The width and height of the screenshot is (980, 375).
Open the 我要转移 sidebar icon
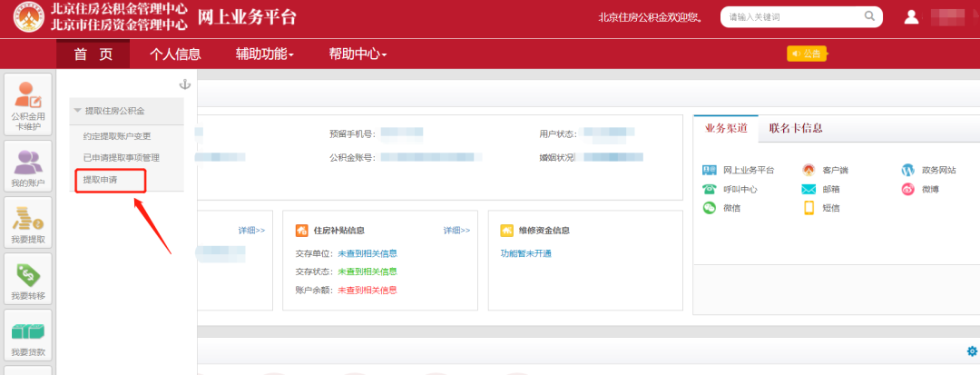tap(28, 280)
